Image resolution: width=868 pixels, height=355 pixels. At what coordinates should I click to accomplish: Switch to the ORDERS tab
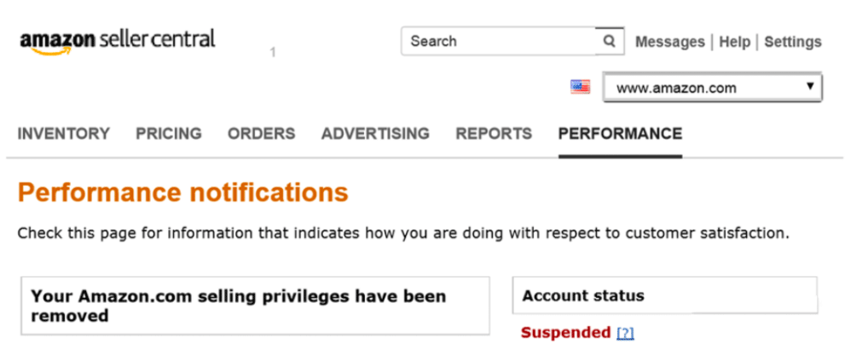pos(261,133)
